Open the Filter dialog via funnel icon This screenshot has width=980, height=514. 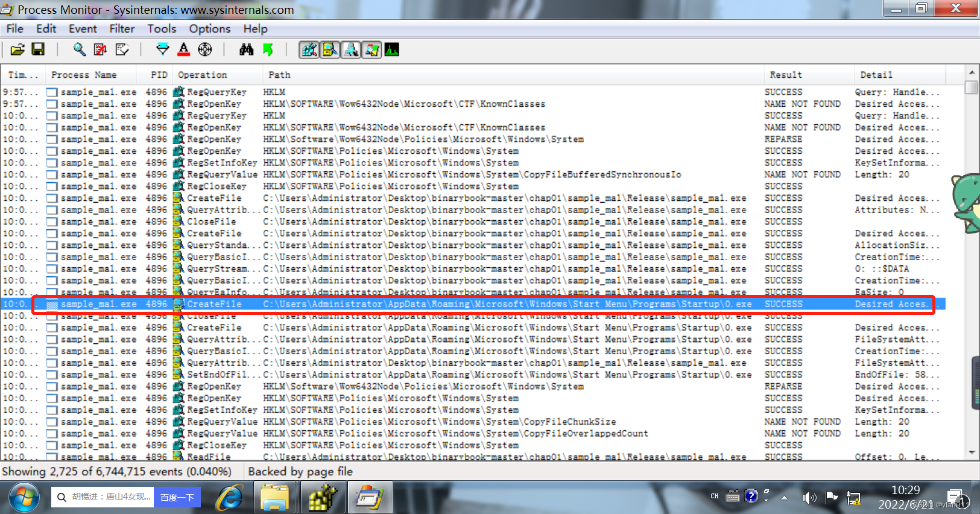(x=162, y=49)
